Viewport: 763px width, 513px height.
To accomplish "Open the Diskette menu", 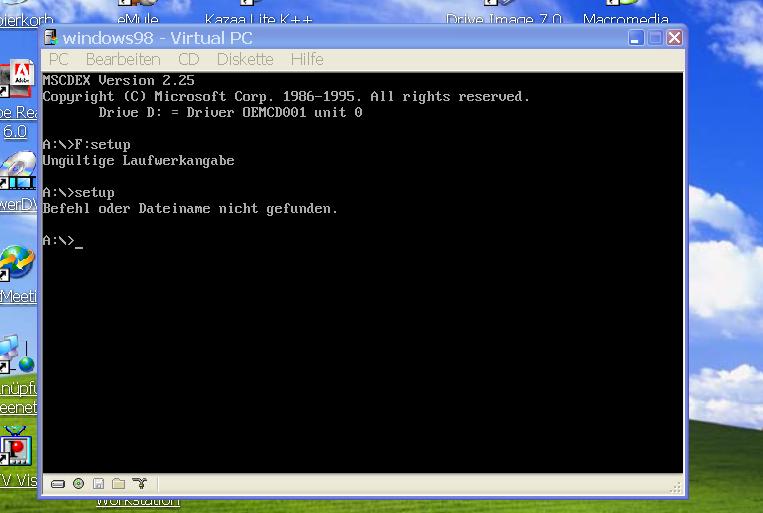I will [x=245, y=59].
